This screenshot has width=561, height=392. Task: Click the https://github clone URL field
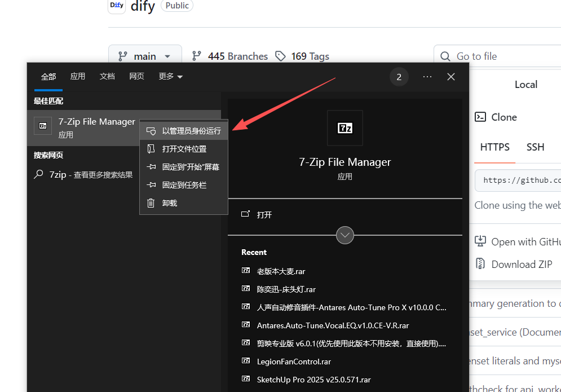pos(518,180)
